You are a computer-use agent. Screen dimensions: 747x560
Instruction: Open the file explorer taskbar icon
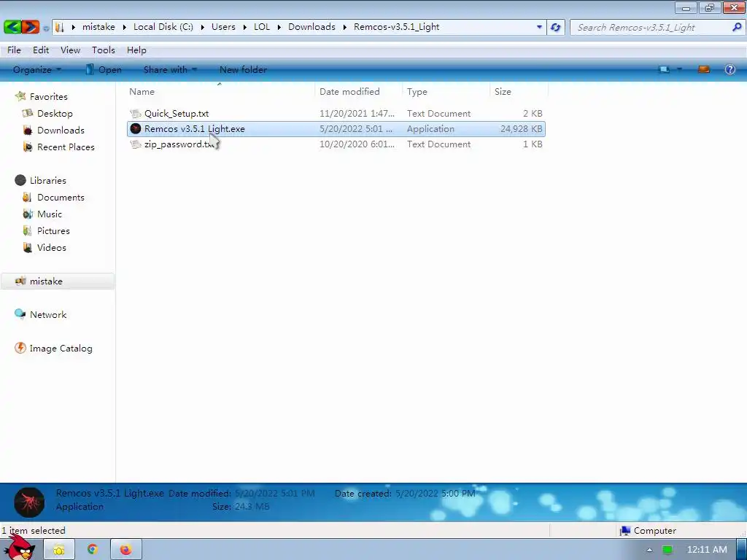tap(59, 550)
